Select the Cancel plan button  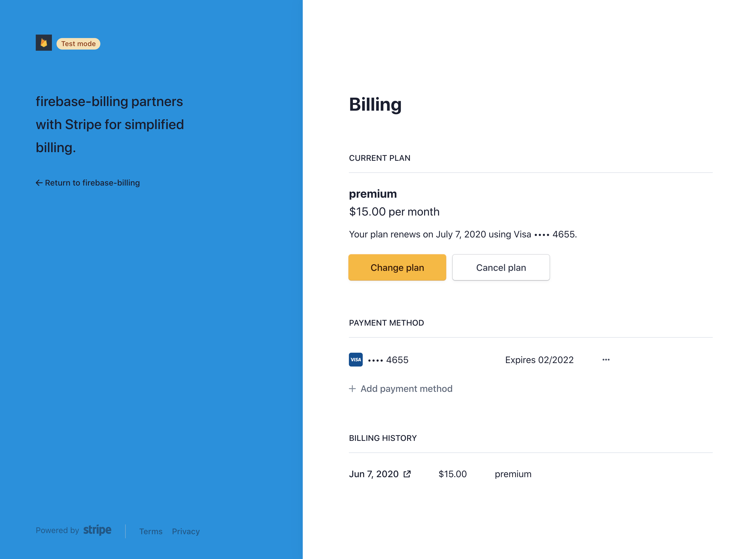[x=501, y=267]
